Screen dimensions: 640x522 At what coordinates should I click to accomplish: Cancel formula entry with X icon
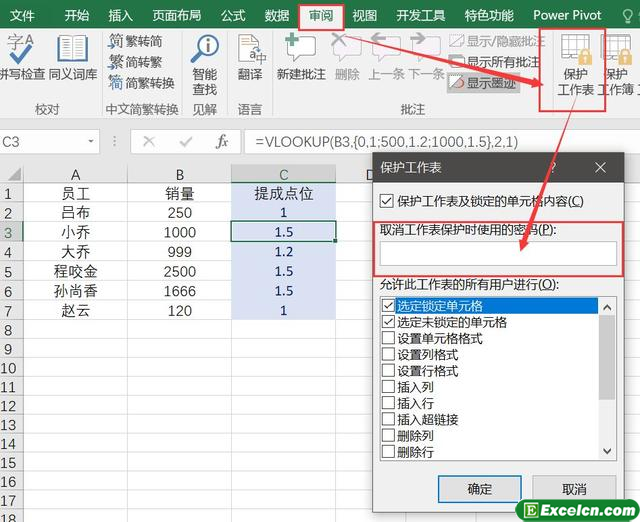[149, 142]
